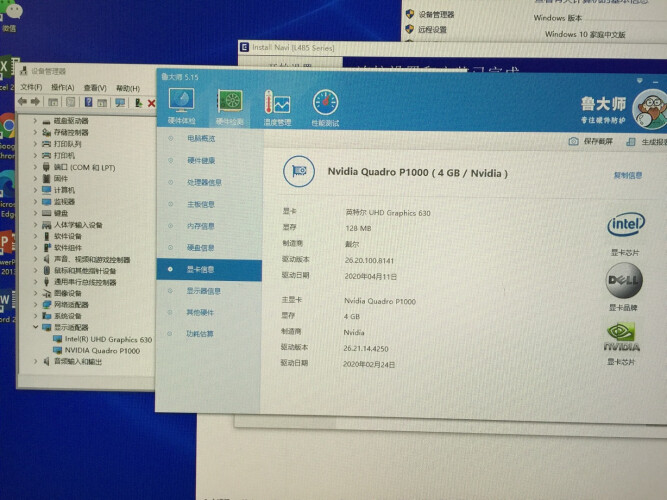The height and width of the screenshot is (500, 667).
Task: Select 功耗估算 in the sidebar
Action: coord(200,334)
